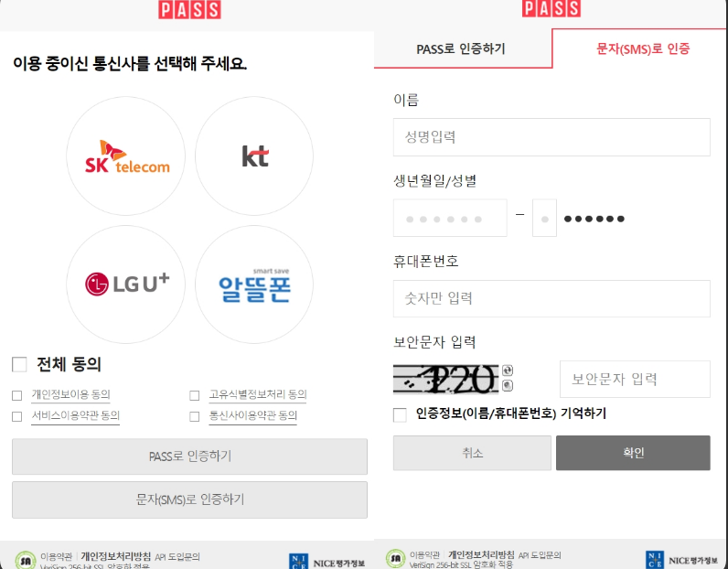Check the 전체 동의 checkbox
This screenshot has height=569, width=728.
pos(19,365)
